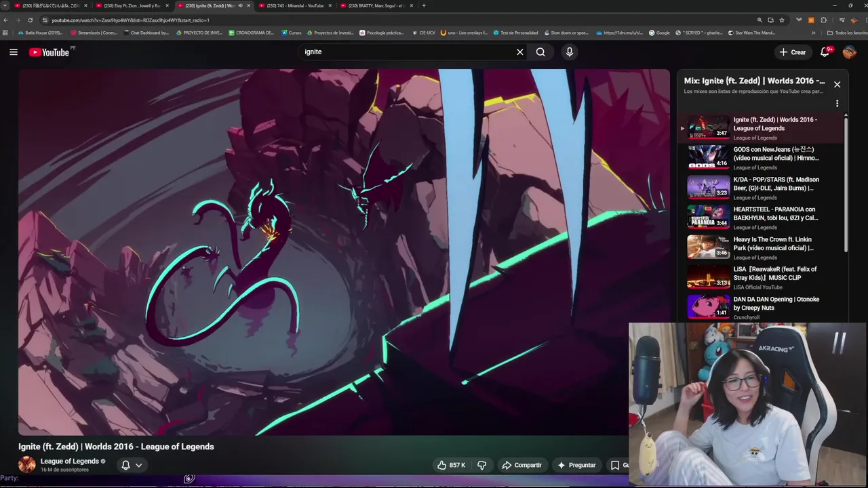The height and width of the screenshot is (488, 868).
Task: Play GODS con NewJeans playlist item
Action: pos(762,158)
